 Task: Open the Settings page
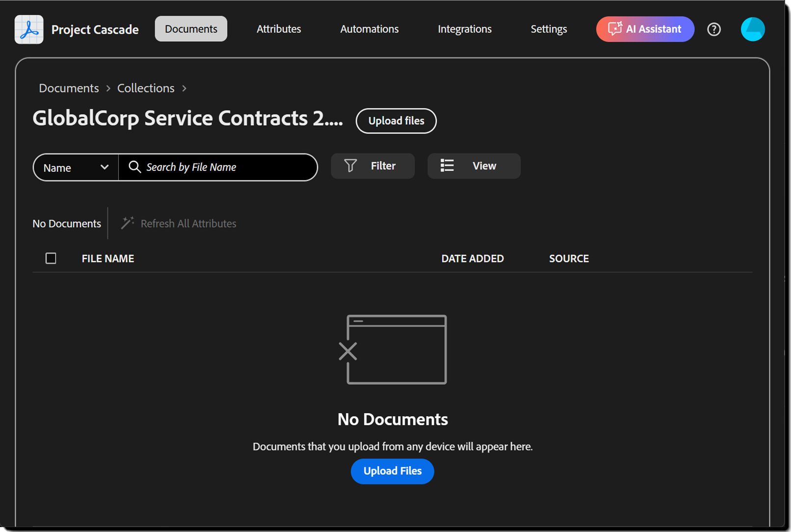click(x=549, y=29)
